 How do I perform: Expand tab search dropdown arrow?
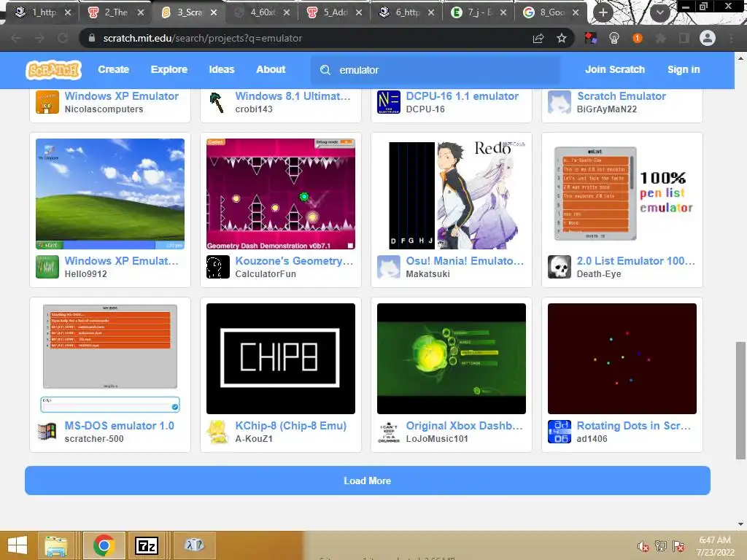(659, 12)
